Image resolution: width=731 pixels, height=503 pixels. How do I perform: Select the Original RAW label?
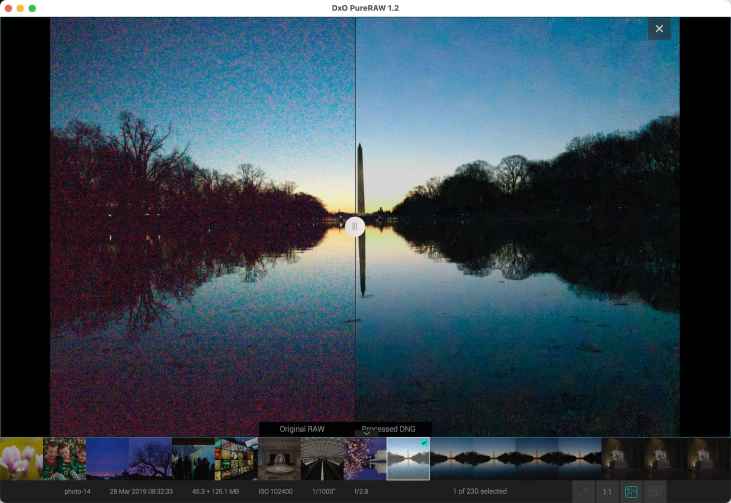click(x=301, y=428)
